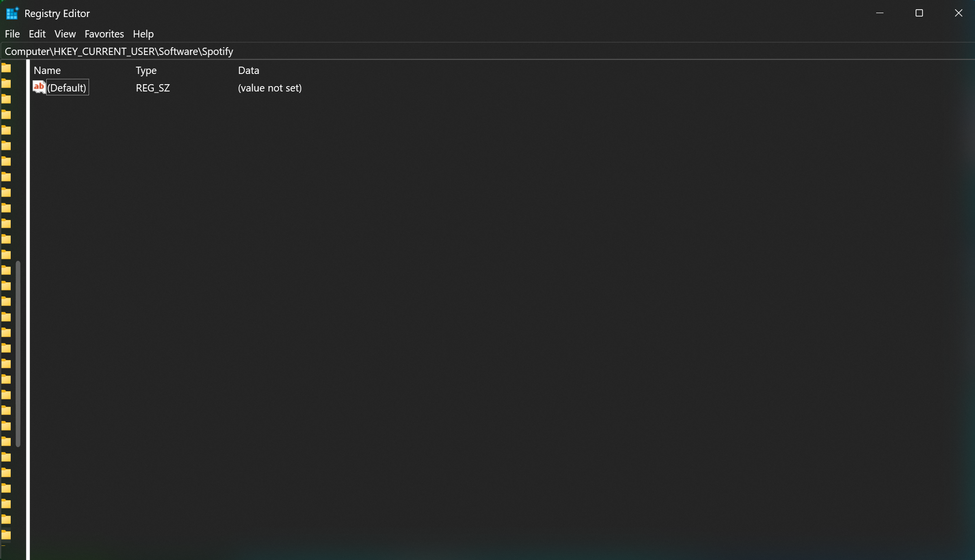Open the Edit menu
975x560 pixels.
click(x=37, y=34)
